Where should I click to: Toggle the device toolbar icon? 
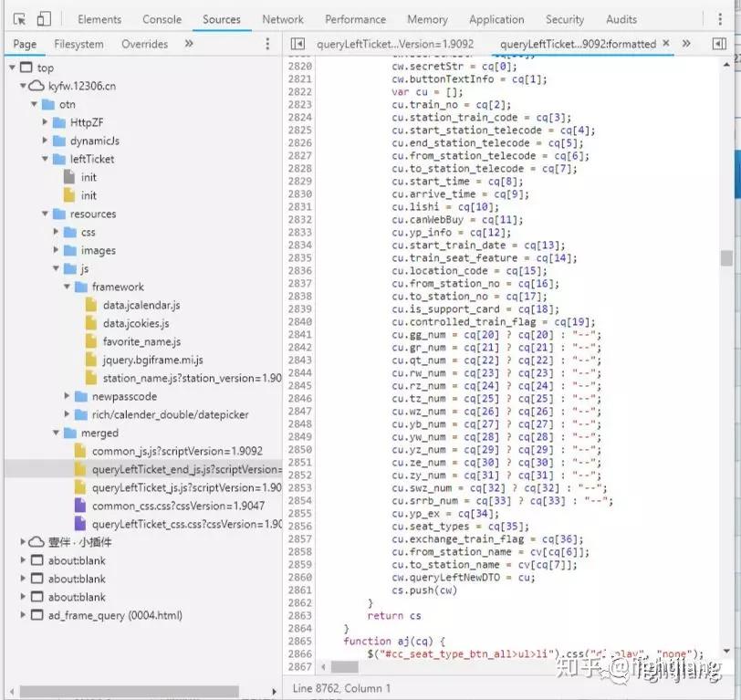pyautogui.click(x=44, y=19)
